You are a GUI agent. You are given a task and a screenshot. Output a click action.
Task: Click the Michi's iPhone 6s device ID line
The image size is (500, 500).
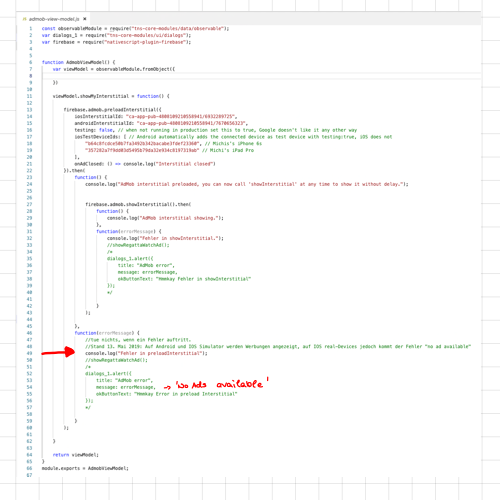(173, 144)
